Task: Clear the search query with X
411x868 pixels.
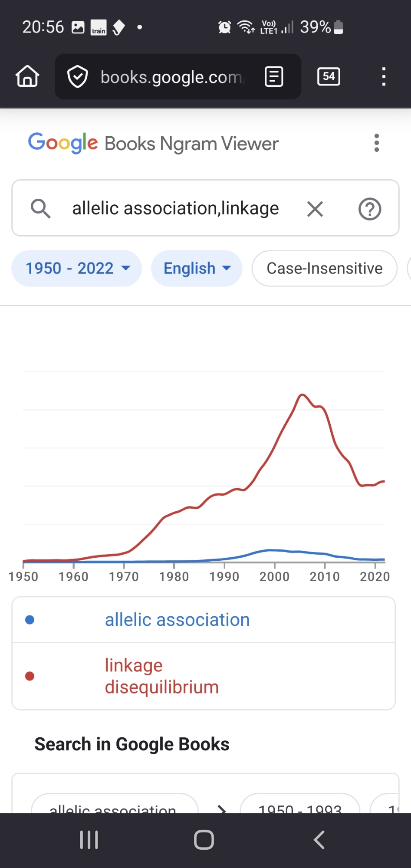Action: [x=315, y=209]
